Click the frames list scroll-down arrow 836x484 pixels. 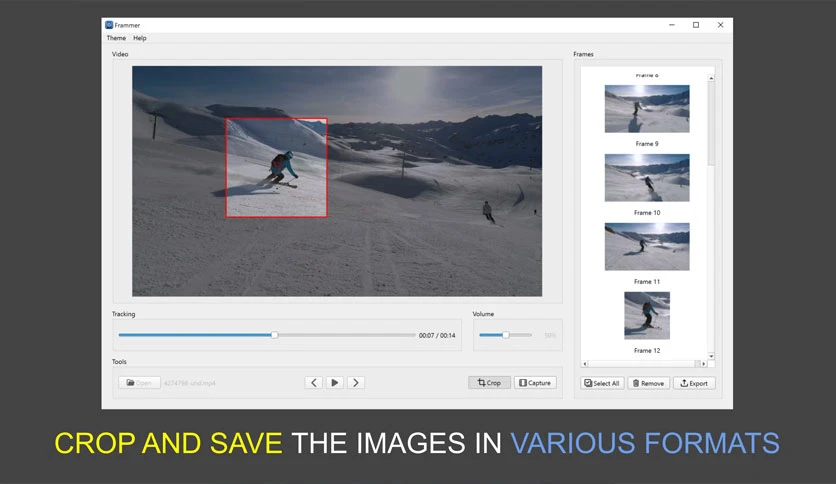point(711,356)
